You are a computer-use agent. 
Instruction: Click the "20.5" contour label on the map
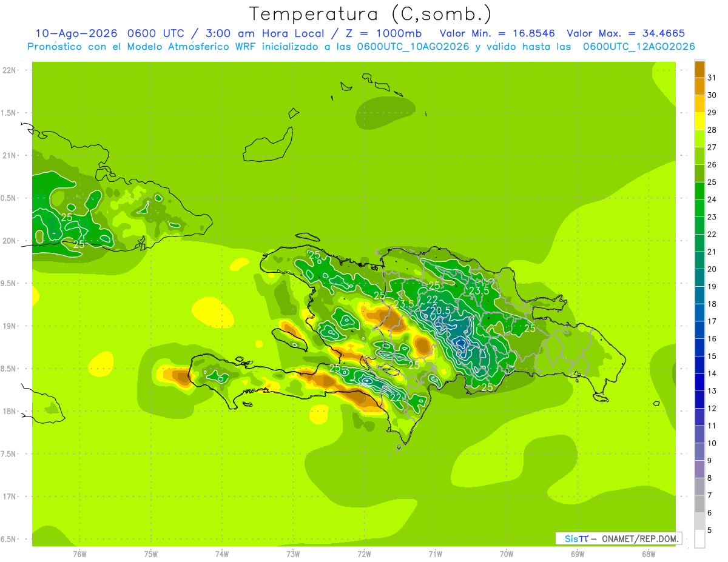click(x=440, y=310)
